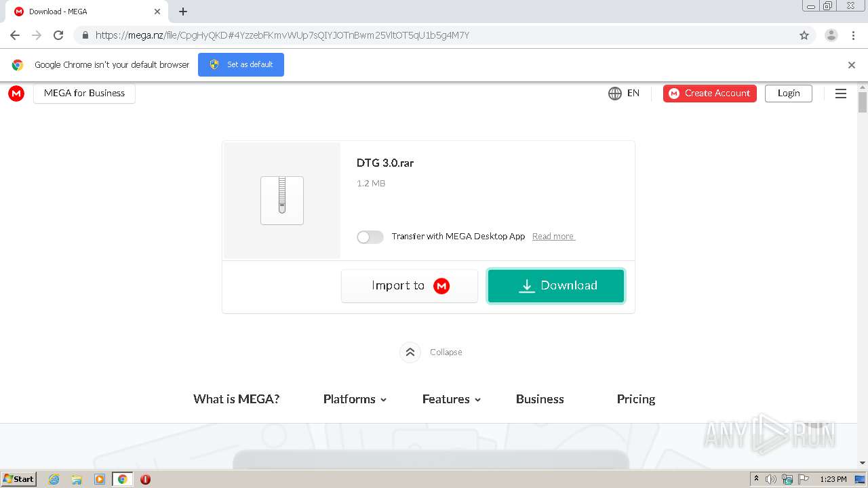The height and width of the screenshot is (488, 868).
Task: Click the Login button
Action: [x=789, y=94]
